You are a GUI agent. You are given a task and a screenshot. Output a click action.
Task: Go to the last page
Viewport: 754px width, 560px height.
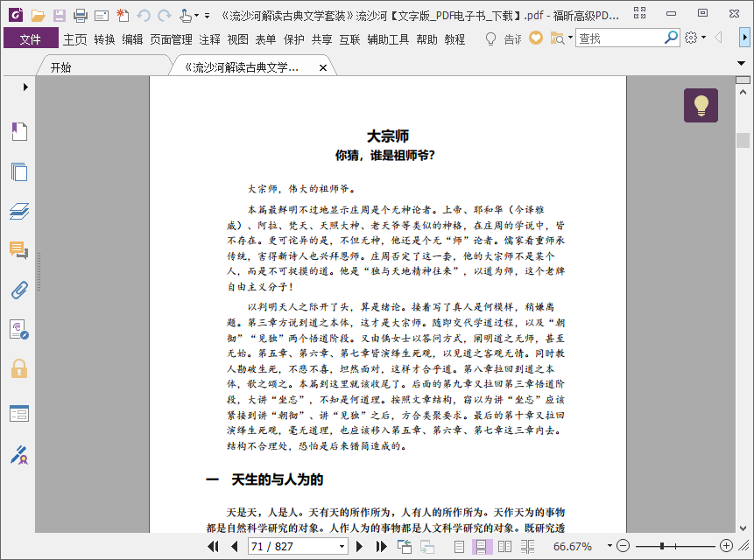coord(381,546)
